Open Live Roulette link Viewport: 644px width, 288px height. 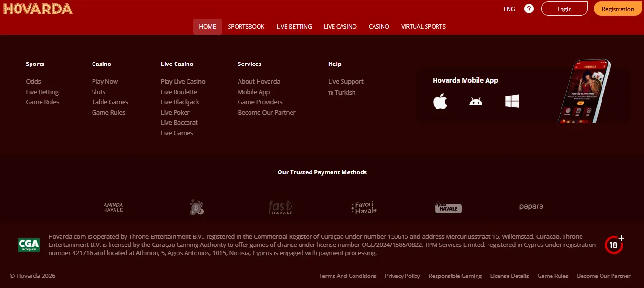[x=179, y=92]
